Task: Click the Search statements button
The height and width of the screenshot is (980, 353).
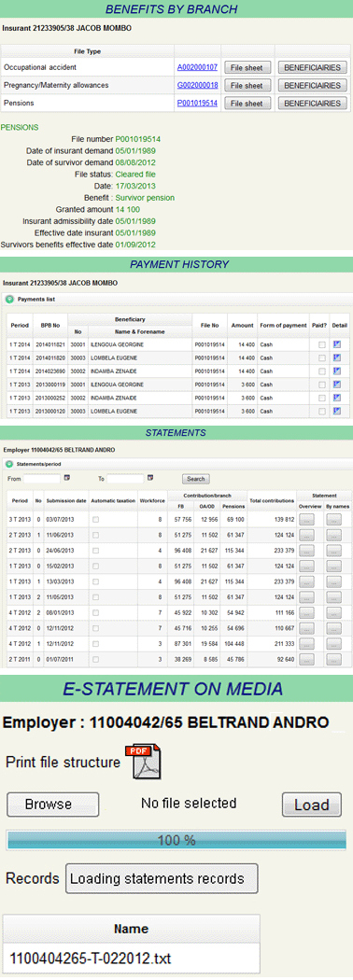Action: tap(196, 479)
